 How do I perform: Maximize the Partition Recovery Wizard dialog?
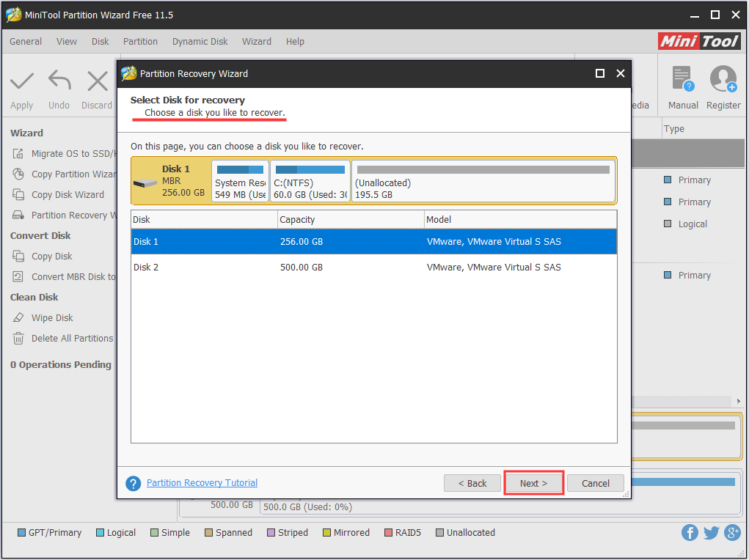(x=600, y=73)
